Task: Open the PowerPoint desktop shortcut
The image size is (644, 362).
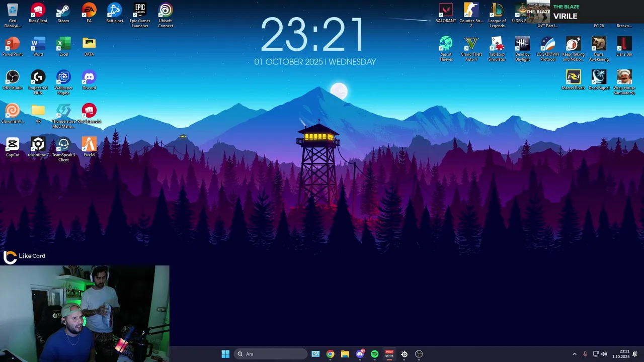Action: (13, 47)
